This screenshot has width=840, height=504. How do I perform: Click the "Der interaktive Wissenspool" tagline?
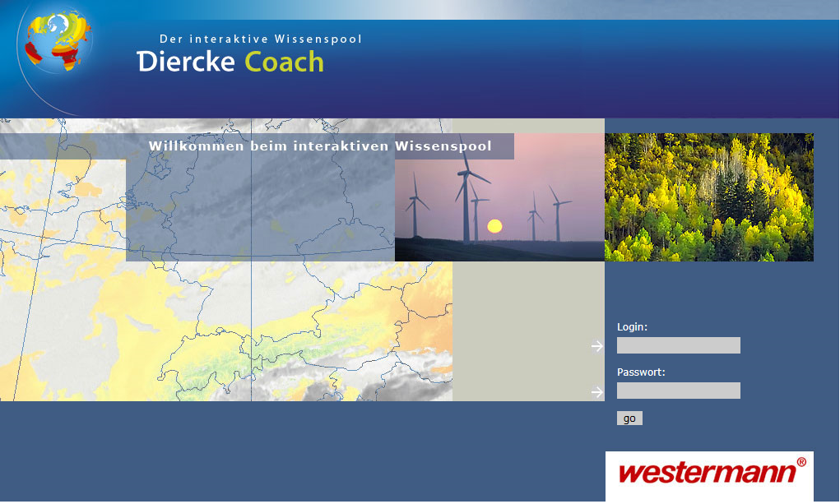261,39
